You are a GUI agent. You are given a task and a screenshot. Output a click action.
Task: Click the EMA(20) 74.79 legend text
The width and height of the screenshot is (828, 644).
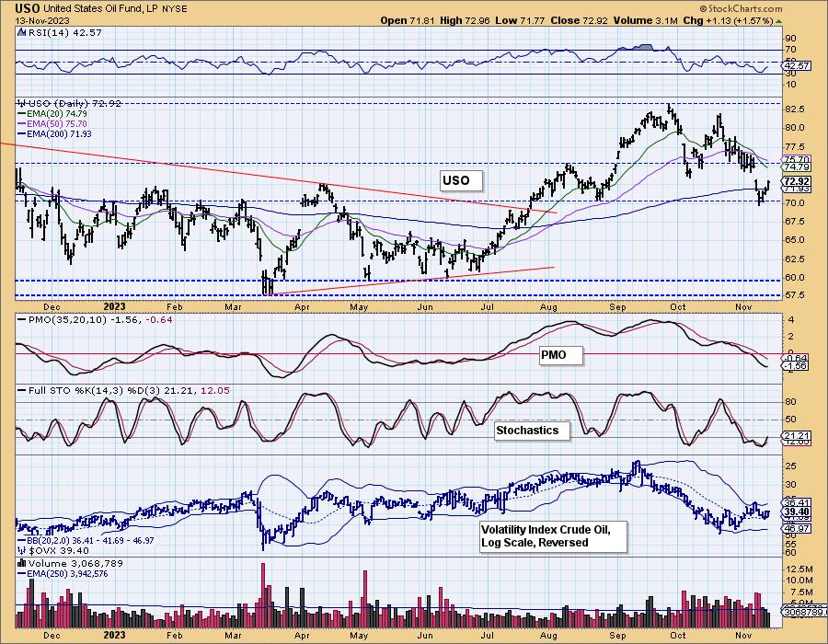57,113
